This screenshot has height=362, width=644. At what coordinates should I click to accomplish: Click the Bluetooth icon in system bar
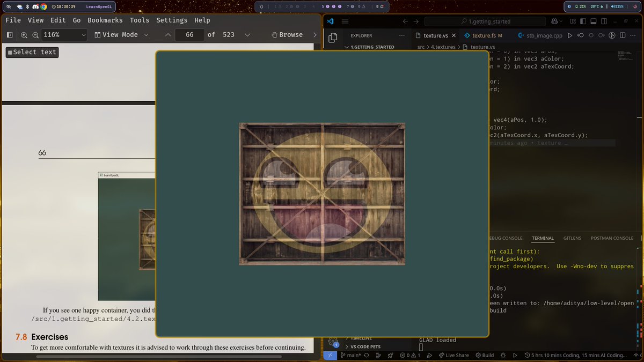coord(28,7)
